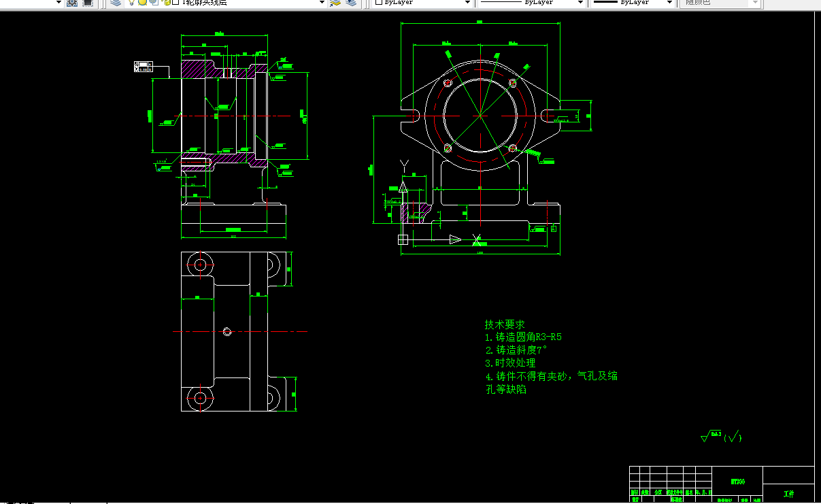
Task: Click the Layer Previous icon
Action: (x=351, y=3)
